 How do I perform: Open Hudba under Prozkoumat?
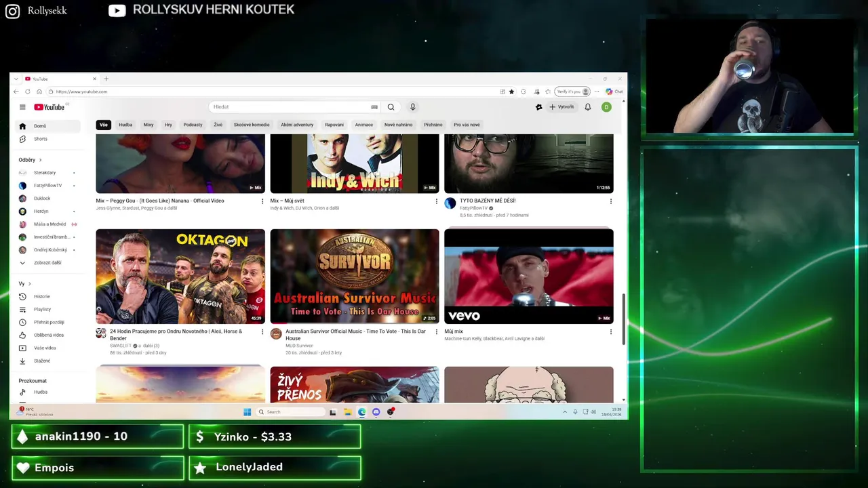[x=47, y=392]
